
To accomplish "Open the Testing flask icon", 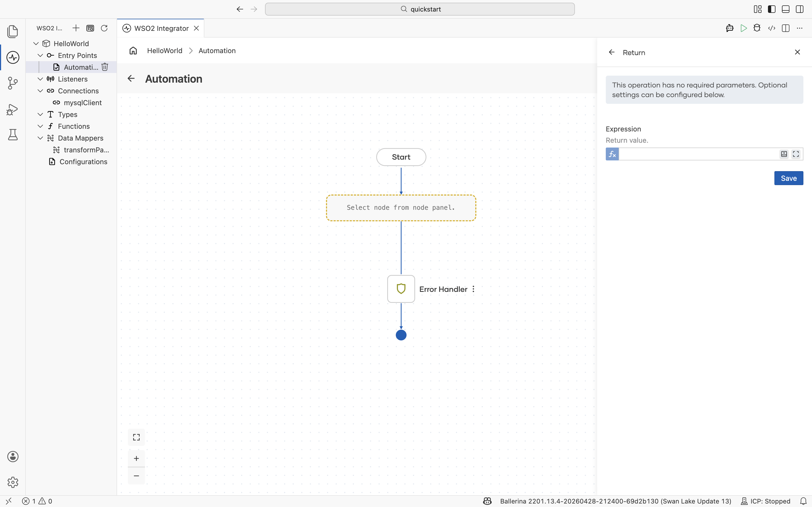I will [x=13, y=135].
